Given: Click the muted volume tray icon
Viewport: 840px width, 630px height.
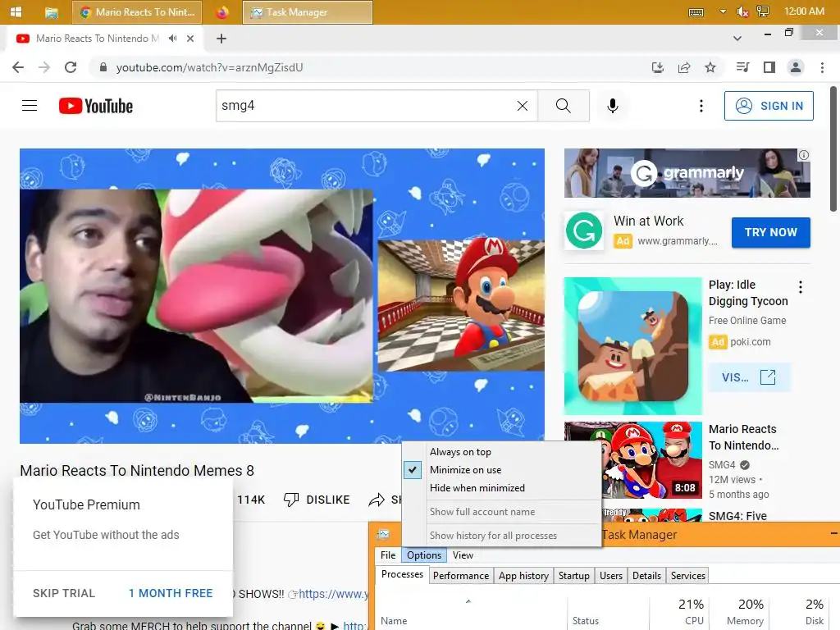Looking at the screenshot, I should [x=742, y=11].
